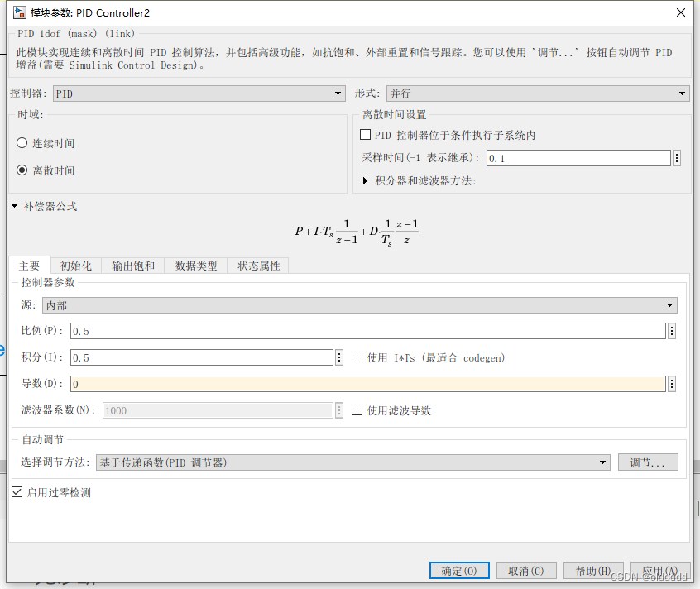Click the 采样时间 input field
Viewport: 700px width, 589px height.
[578, 158]
